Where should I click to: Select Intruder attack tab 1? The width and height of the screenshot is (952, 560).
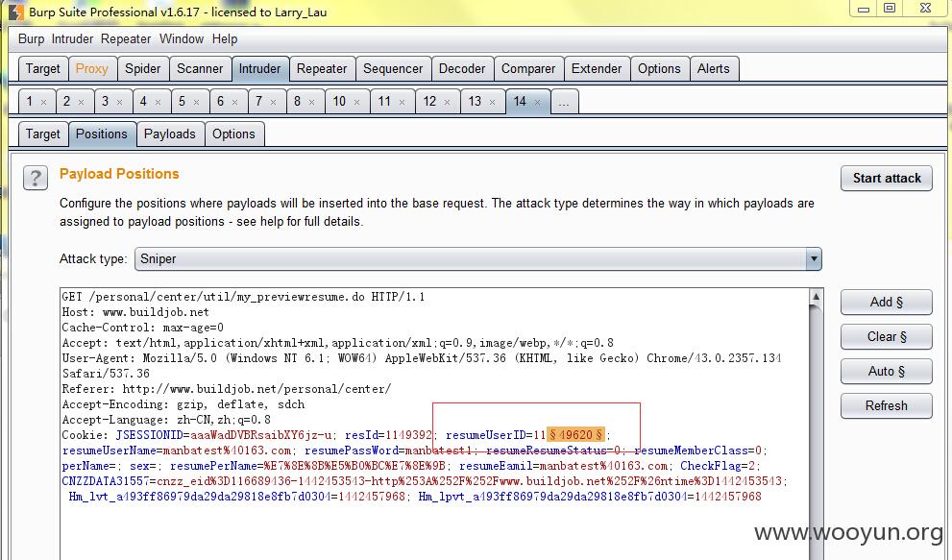tap(29, 102)
